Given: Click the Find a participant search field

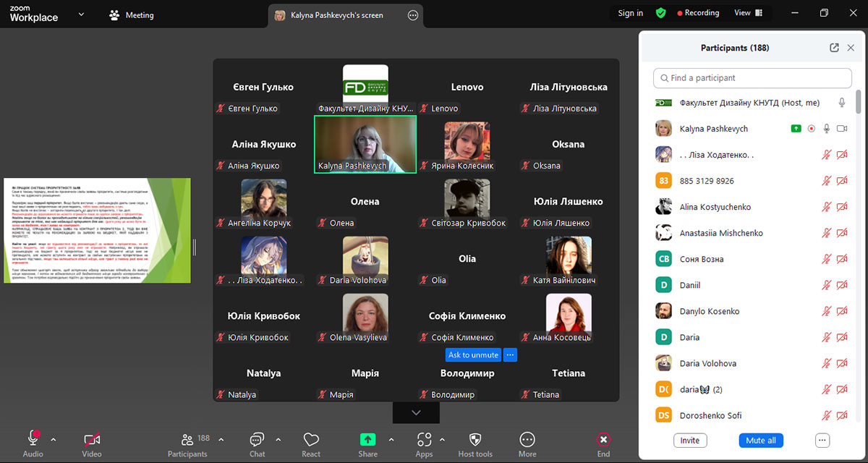Looking at the screenshot, I should coord(752,78).
